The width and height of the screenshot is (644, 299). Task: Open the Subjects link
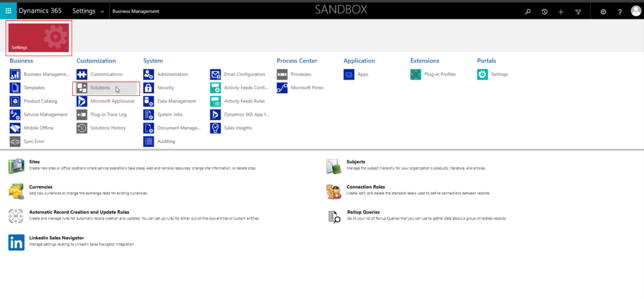356,162
